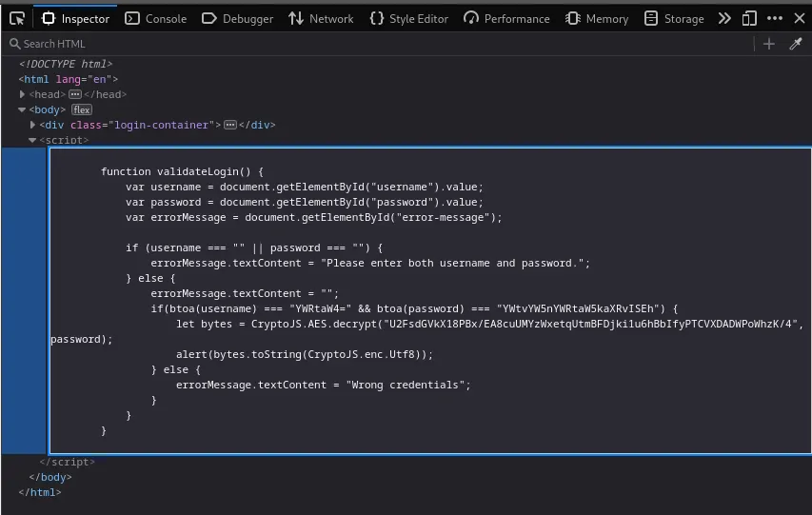
Task: Click the Debugger tab icon
Action: [209, 19]
